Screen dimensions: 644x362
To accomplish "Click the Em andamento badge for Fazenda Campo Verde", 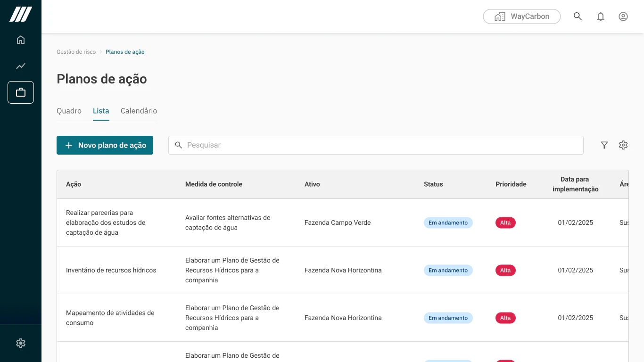I will pos(448,222).
